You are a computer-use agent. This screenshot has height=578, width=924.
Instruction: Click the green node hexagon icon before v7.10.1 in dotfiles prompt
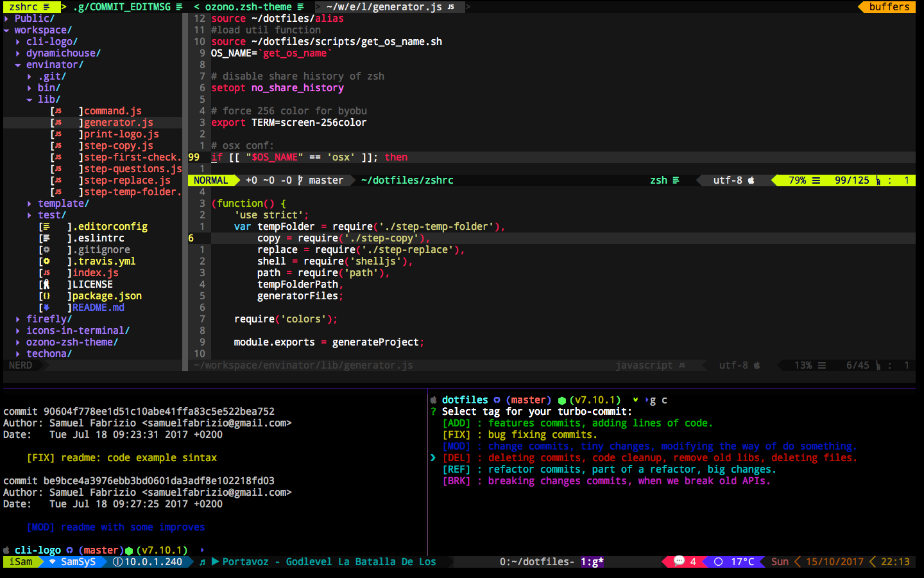point(562,400)
